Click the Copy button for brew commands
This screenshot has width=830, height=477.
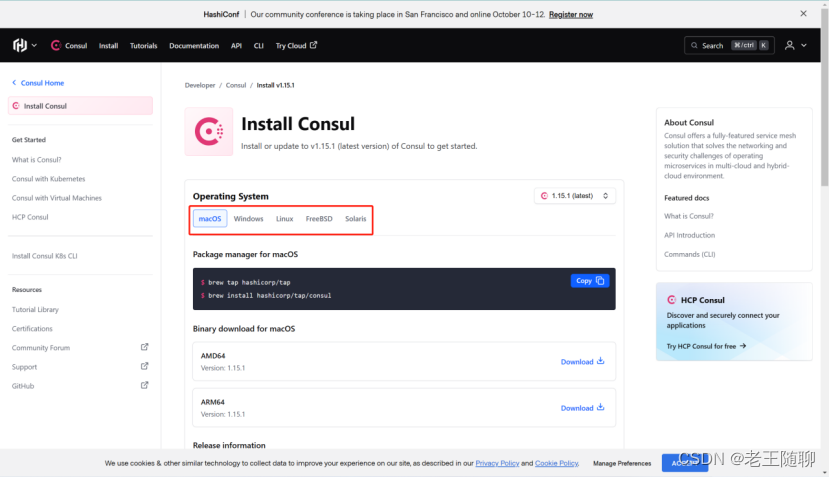[x=590, y=281]
